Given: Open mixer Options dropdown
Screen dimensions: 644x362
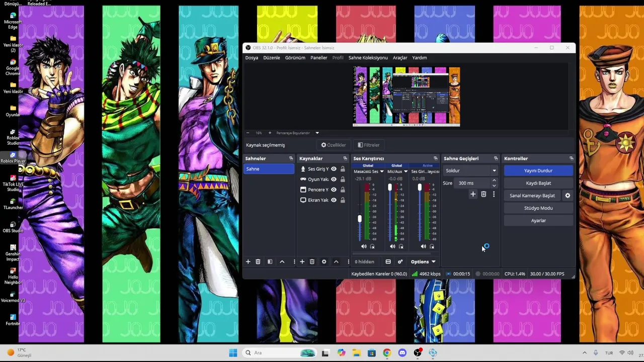Looking at the screenshot, I should pyautogui.click(x=423, y=261).
